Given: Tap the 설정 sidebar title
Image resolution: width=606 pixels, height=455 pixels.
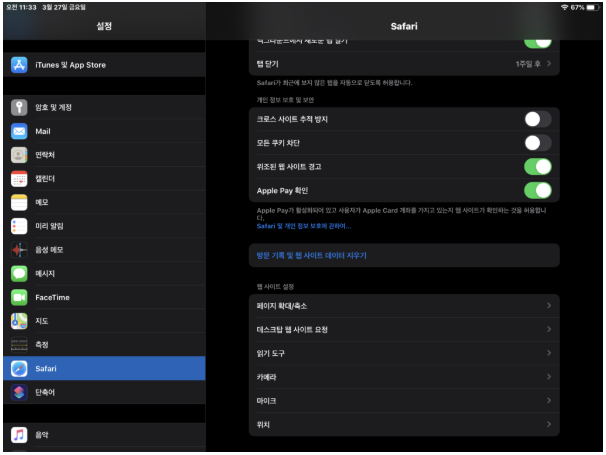Looking at the screenshot, I should tap(104, 26).
